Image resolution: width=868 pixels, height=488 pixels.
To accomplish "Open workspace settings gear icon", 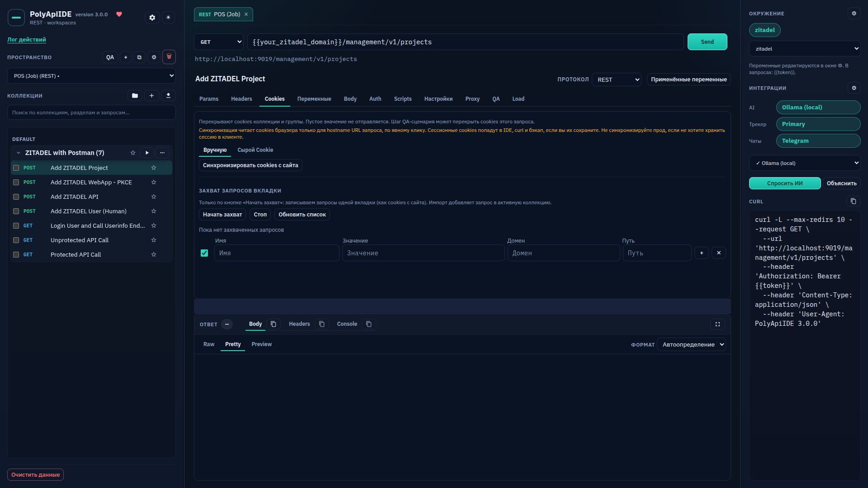I will 154,57.
